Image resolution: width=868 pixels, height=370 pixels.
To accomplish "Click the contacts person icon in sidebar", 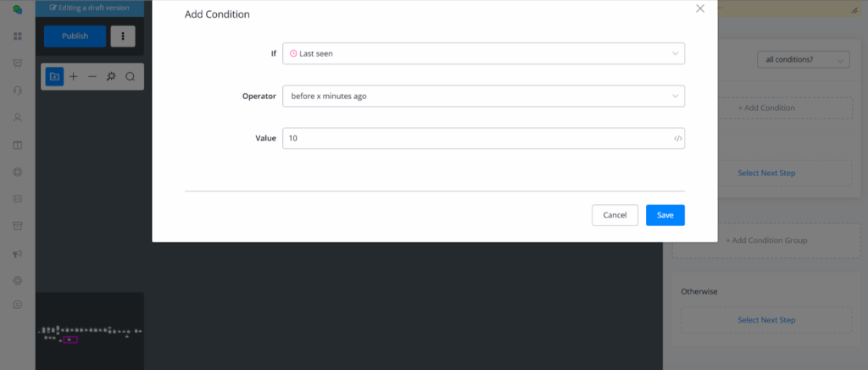I will [x=17, y=118].
